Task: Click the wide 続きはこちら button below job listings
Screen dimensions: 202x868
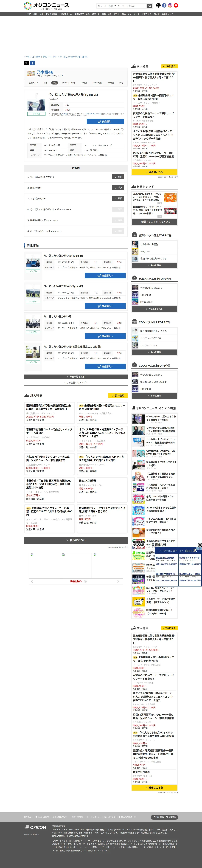Action: pos(76,540)
